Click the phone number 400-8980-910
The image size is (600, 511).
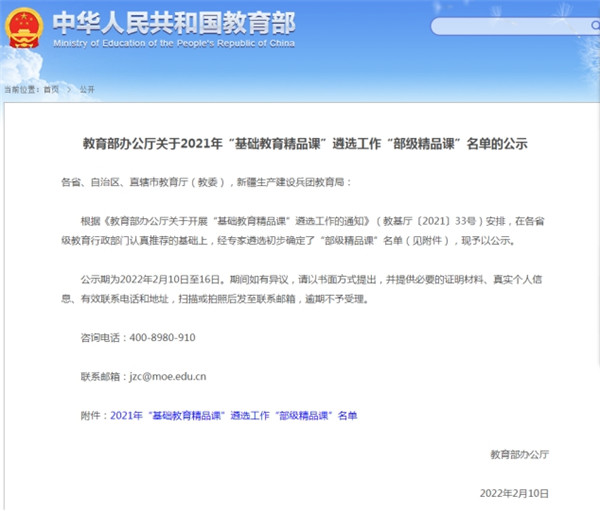[x=162, y=337]
